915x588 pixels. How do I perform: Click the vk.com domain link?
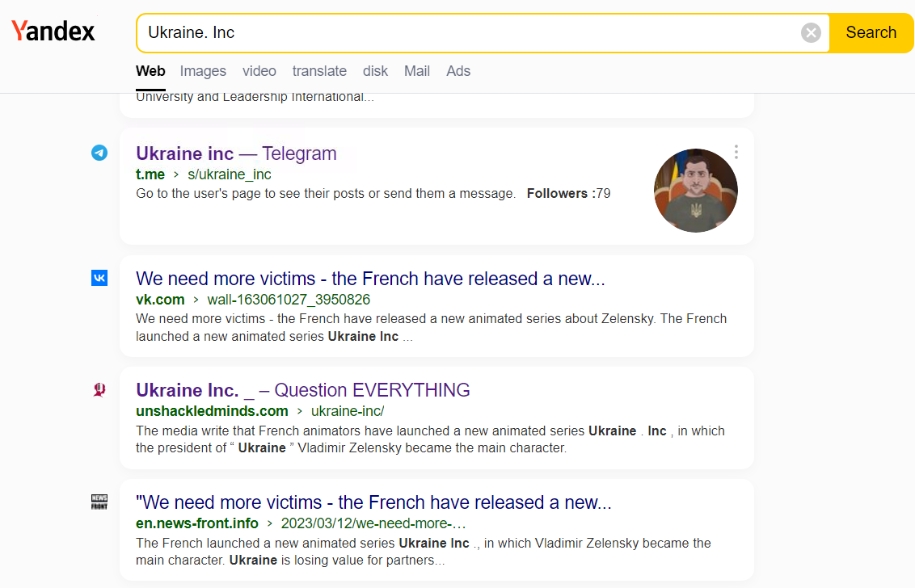click(160, 300)
